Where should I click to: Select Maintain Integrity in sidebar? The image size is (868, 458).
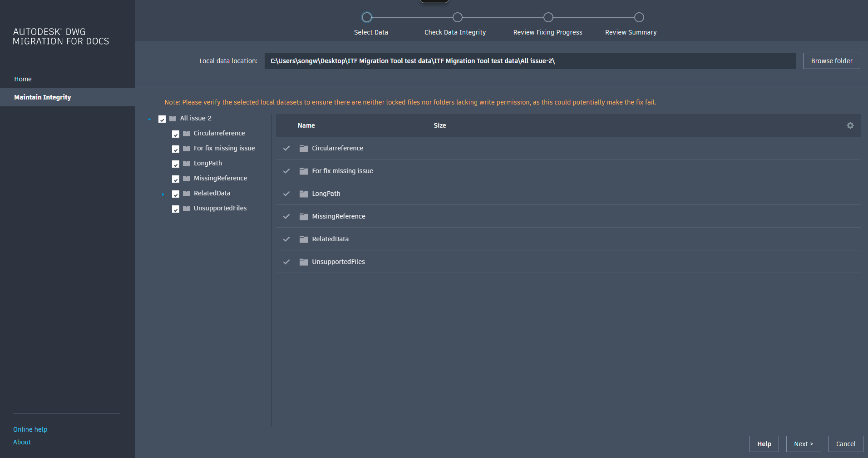pos(43,97)
